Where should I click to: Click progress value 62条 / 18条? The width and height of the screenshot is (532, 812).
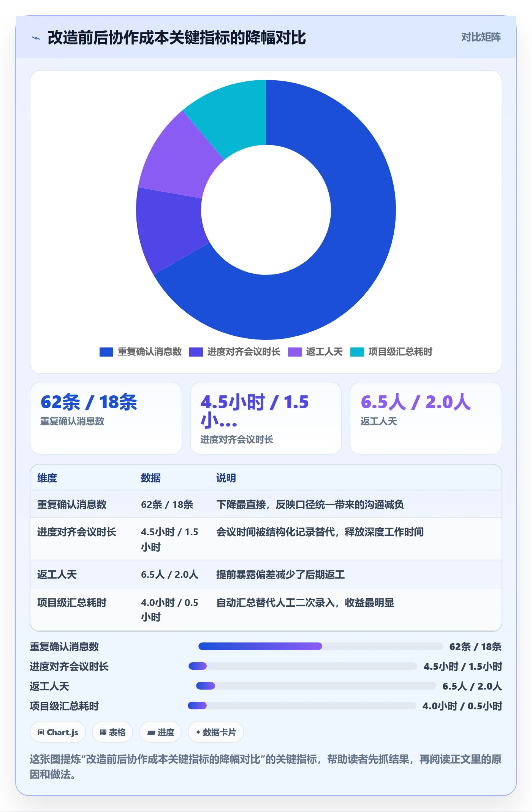coord(475,647)
